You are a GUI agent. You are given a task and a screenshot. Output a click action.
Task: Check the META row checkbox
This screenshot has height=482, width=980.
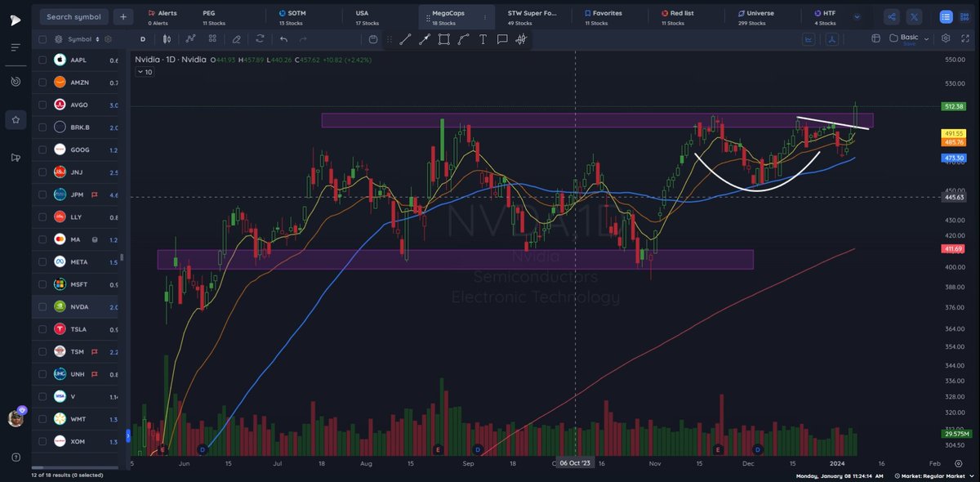42,262
